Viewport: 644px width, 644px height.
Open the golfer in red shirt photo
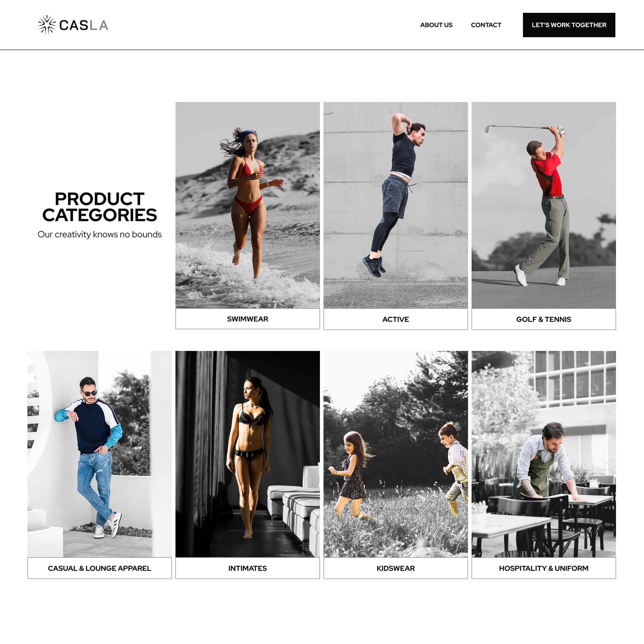coord(544,205)
